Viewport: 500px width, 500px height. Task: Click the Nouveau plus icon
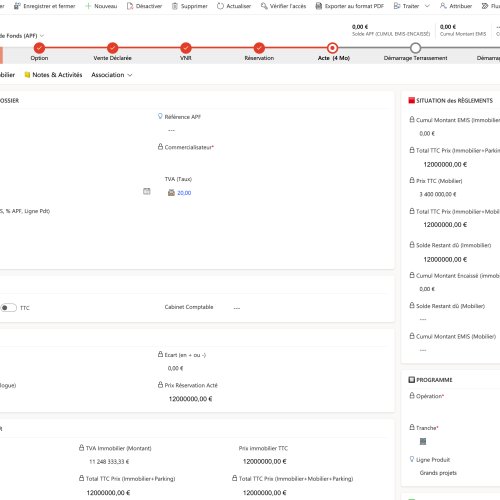click(88, 6)
